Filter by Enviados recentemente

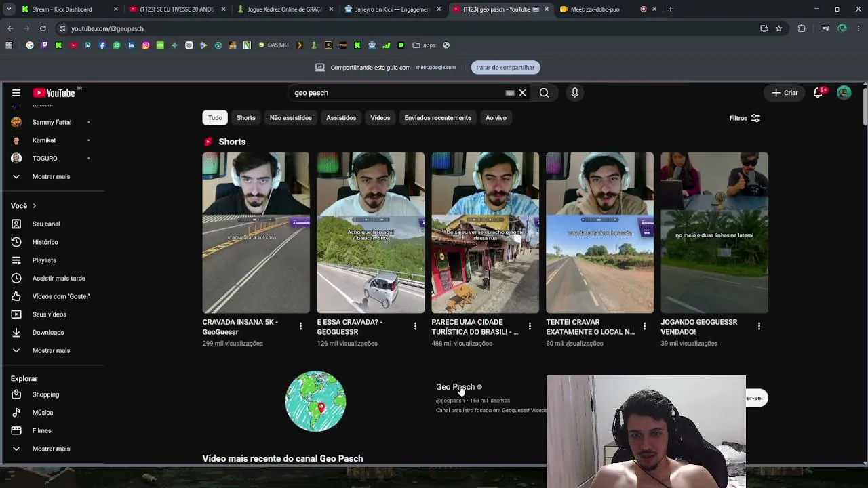click(x=438, y=118)
